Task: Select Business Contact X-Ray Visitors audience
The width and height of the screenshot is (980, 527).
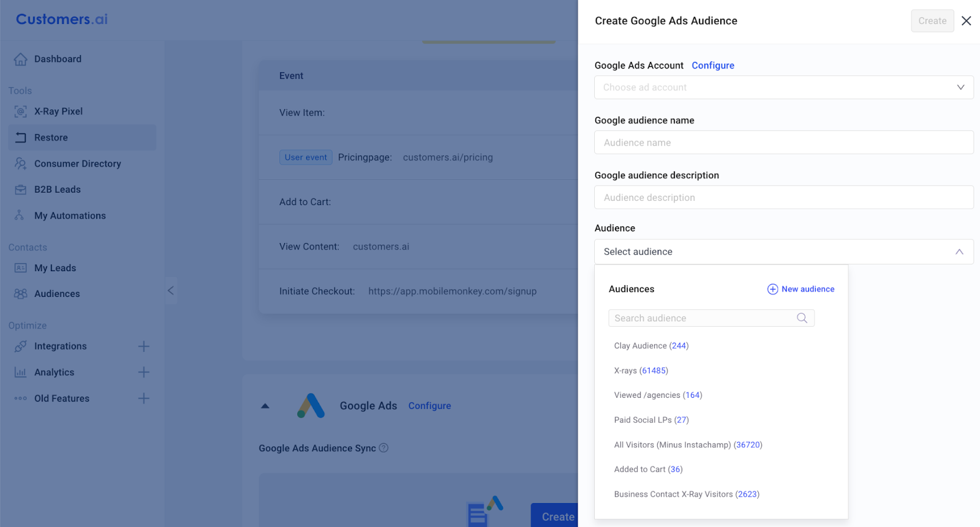Action: 687,495
